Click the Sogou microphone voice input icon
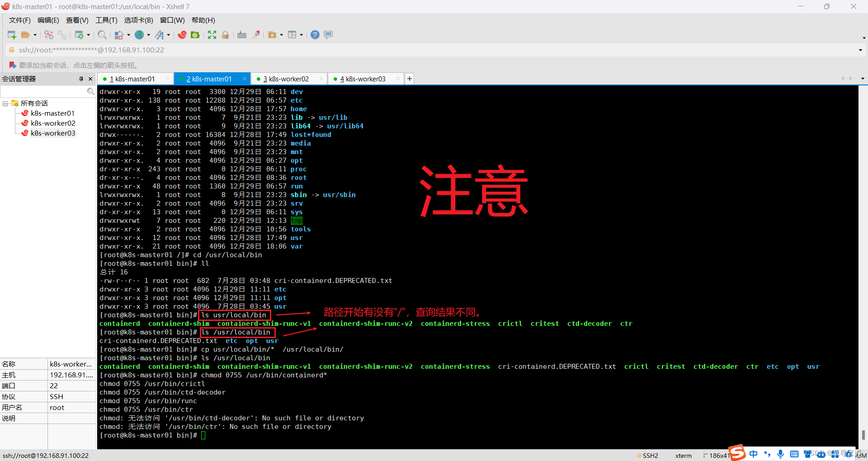Screen dimensions: 868x461 tap(780, 454)
